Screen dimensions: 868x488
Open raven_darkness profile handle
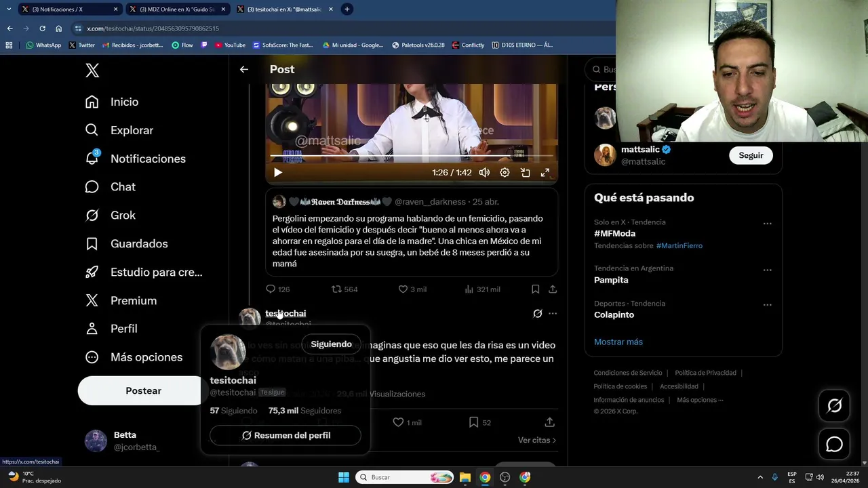(x=430, y=202)
